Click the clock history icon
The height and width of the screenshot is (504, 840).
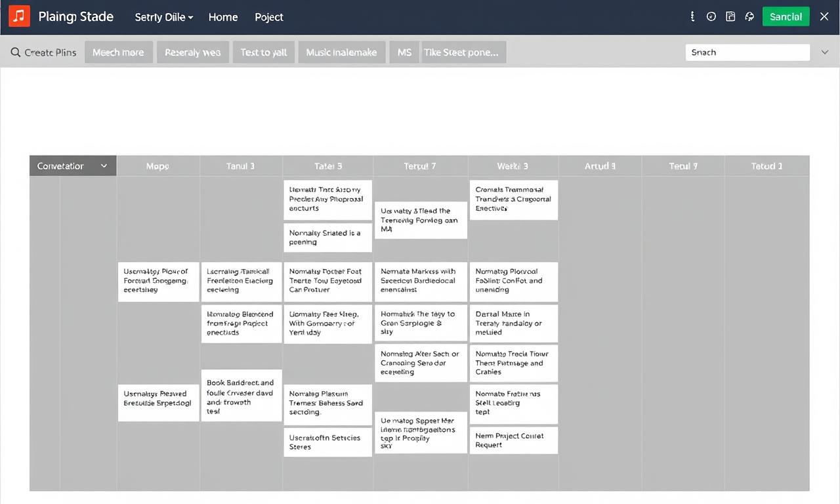(x=711, y=17)
